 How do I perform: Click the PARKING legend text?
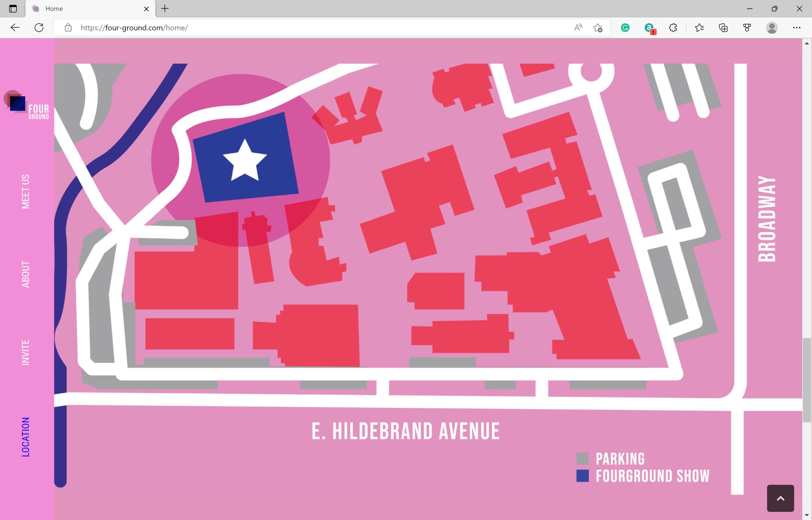(620, 459)
